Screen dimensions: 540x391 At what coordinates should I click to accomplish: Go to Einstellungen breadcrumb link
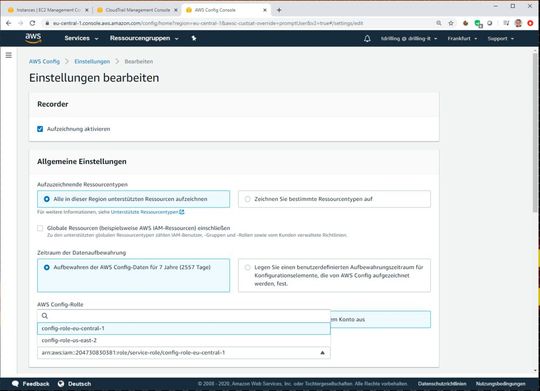click(92, 61)
